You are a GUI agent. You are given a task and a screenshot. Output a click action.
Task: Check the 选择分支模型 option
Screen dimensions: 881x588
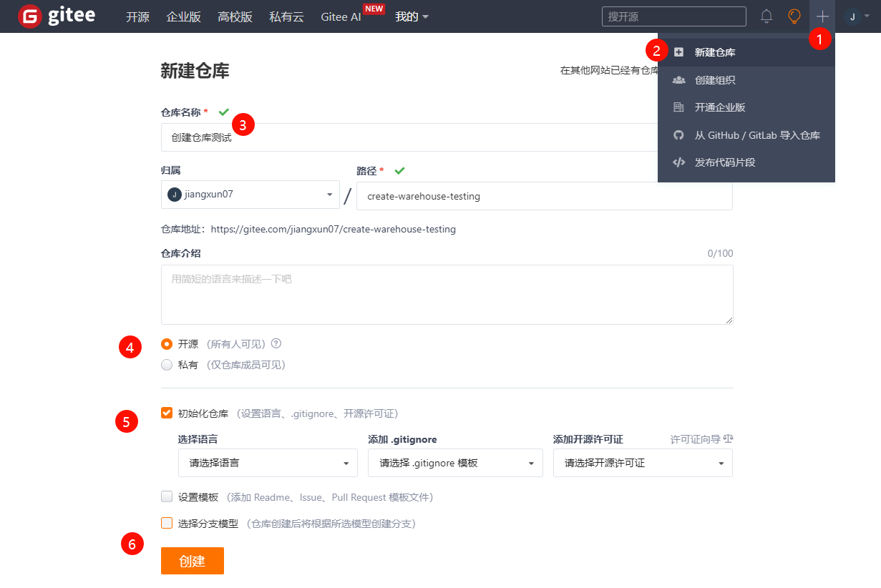(x=166, y=523)
